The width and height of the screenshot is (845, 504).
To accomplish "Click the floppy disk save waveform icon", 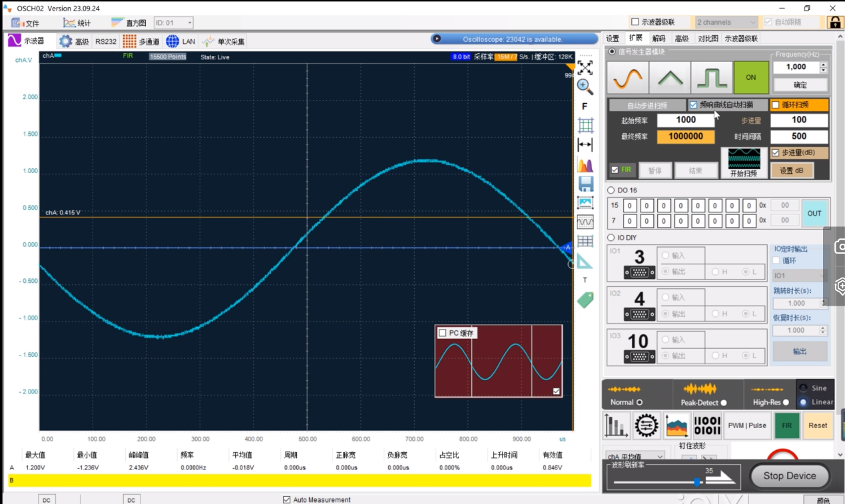I will [585, 184].
